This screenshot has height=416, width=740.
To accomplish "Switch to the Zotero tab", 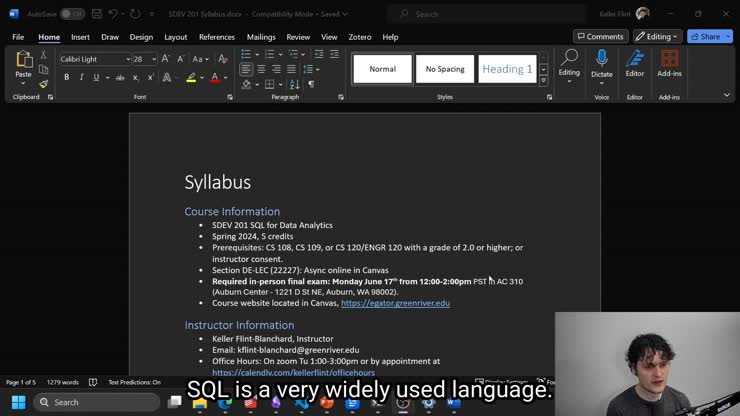I will [360, 37].
